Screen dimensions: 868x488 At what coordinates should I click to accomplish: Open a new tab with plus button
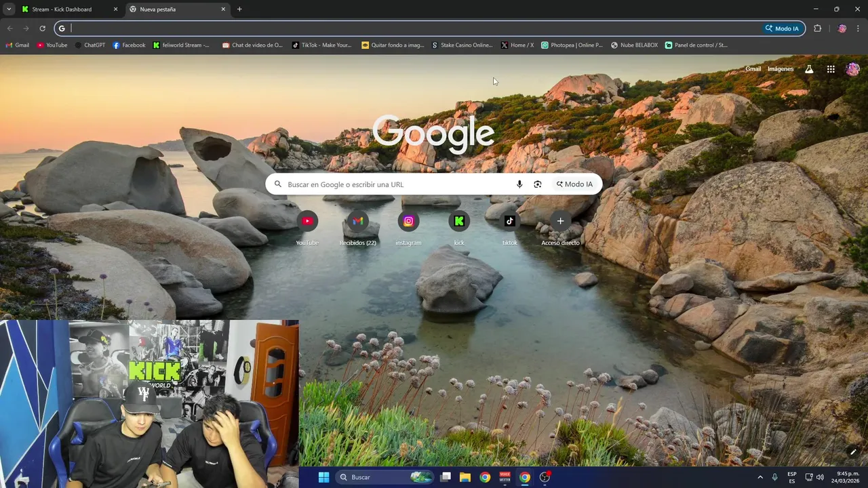pos(239,9)
